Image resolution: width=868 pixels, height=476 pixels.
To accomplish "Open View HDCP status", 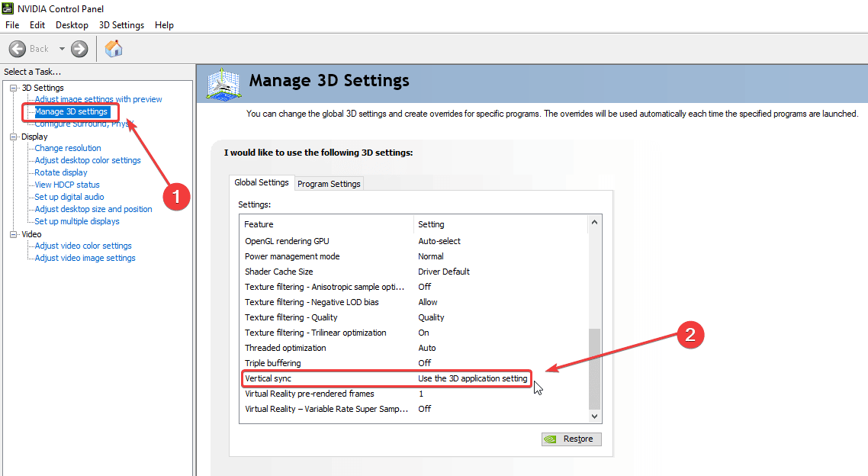I will [67, 185].
